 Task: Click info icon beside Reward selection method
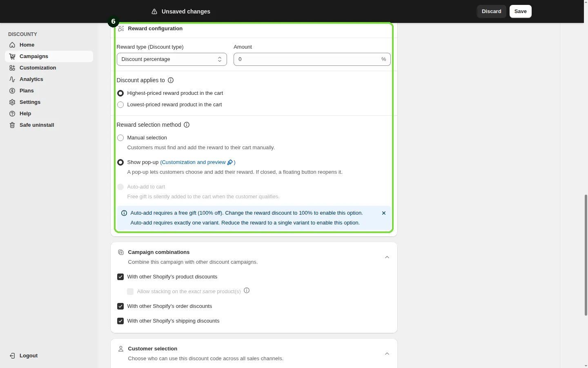[x=187, y=125]
